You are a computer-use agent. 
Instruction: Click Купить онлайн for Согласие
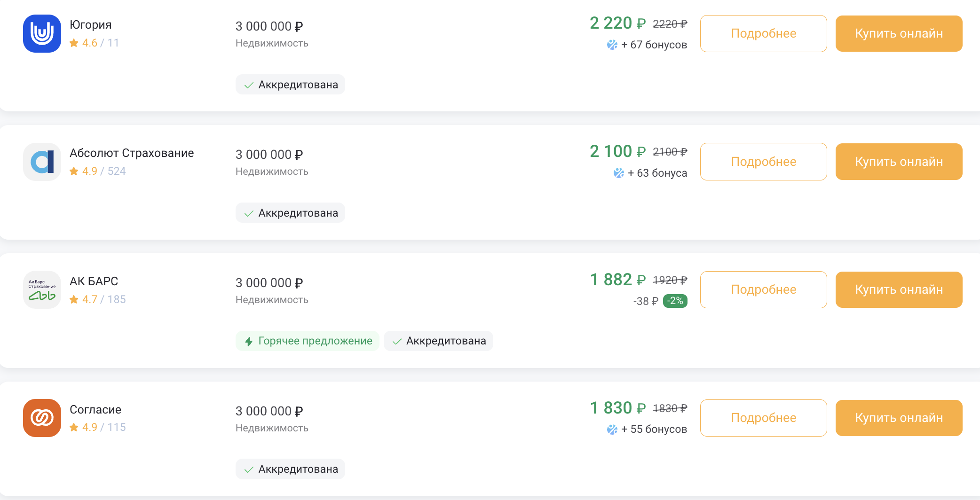[x=899, y=418]
